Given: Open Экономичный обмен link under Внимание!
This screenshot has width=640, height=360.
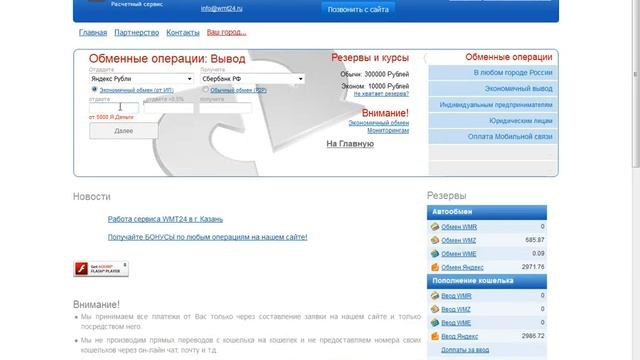Looking at the screenshot, I should click(x=379, y=123).
